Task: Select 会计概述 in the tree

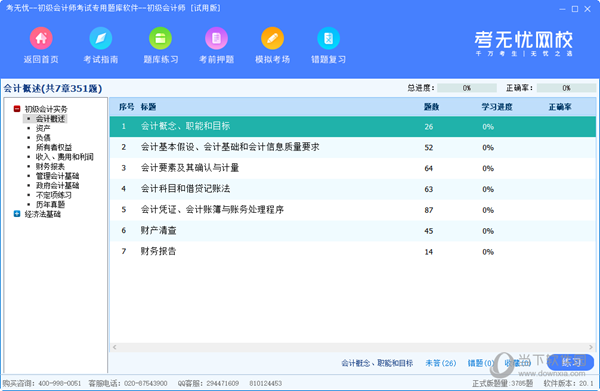Action: [51, 119]
